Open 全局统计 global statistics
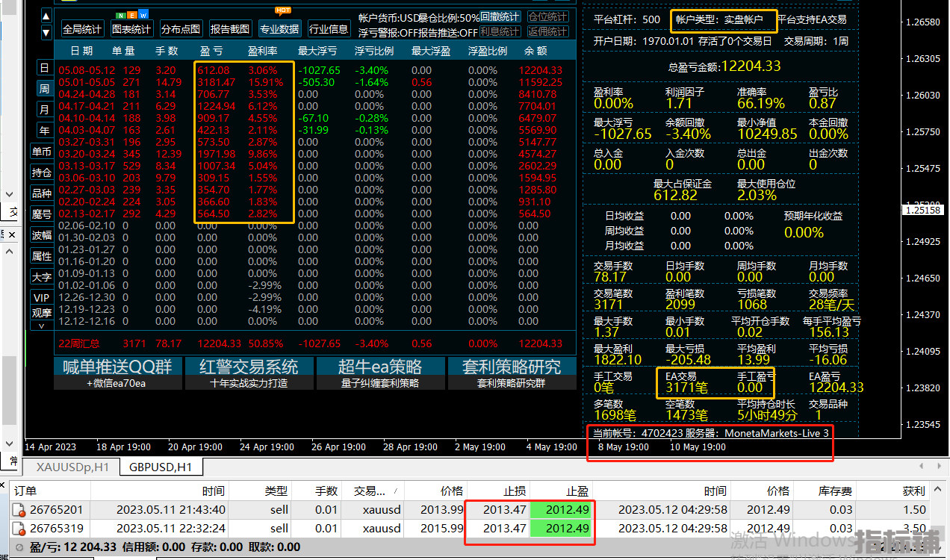The height and width of the screenshot is (560, 950). (x=82, y=29)
